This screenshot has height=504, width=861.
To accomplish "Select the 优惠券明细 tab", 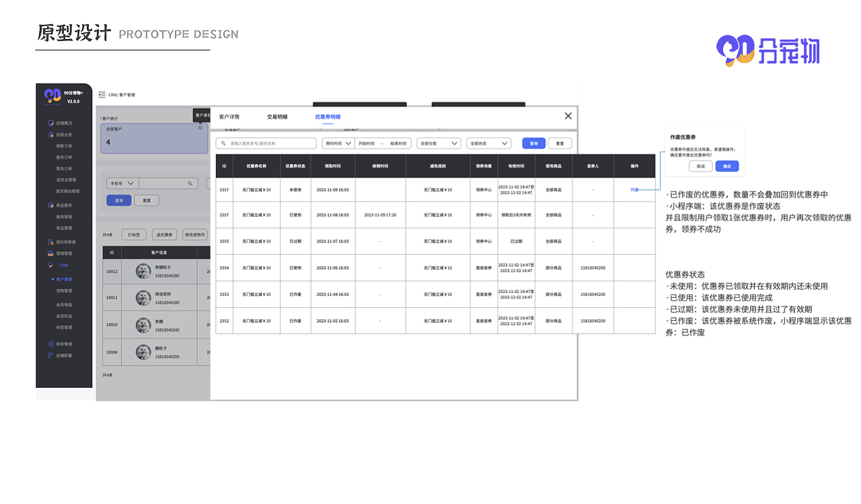I will point(328,117).
